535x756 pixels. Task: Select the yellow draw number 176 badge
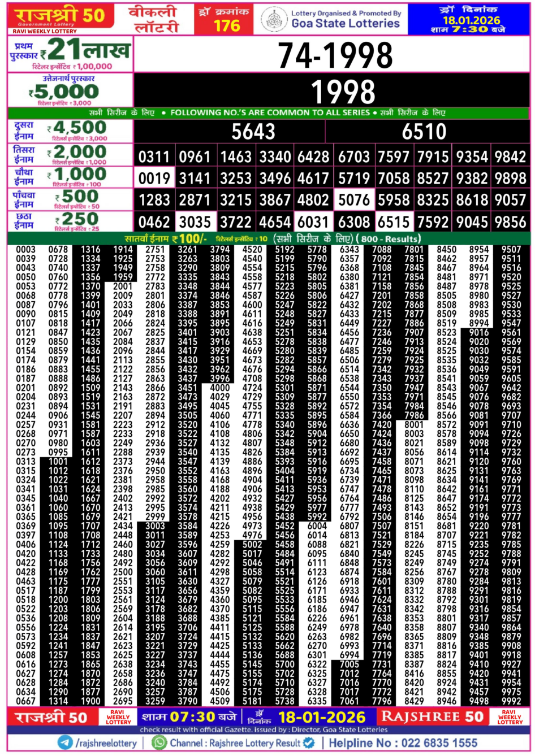coord(225,18)
